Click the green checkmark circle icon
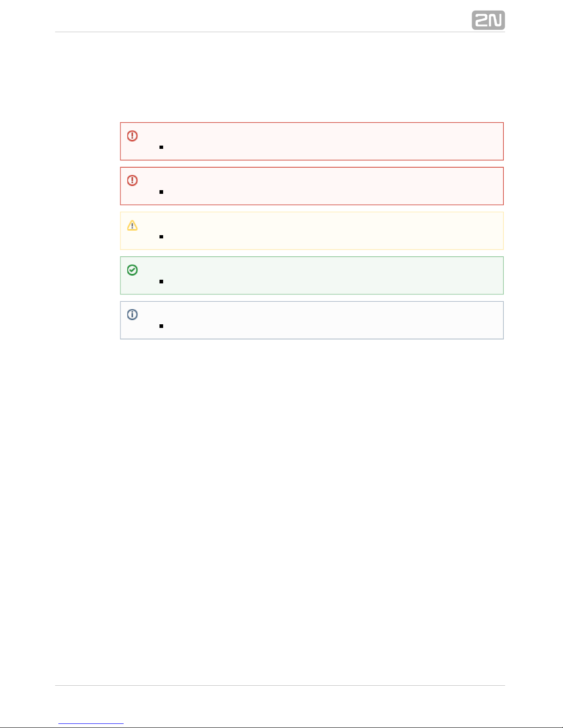Image resolution: width=563 pixels, height=728 pixels. [x=132, y=270]
